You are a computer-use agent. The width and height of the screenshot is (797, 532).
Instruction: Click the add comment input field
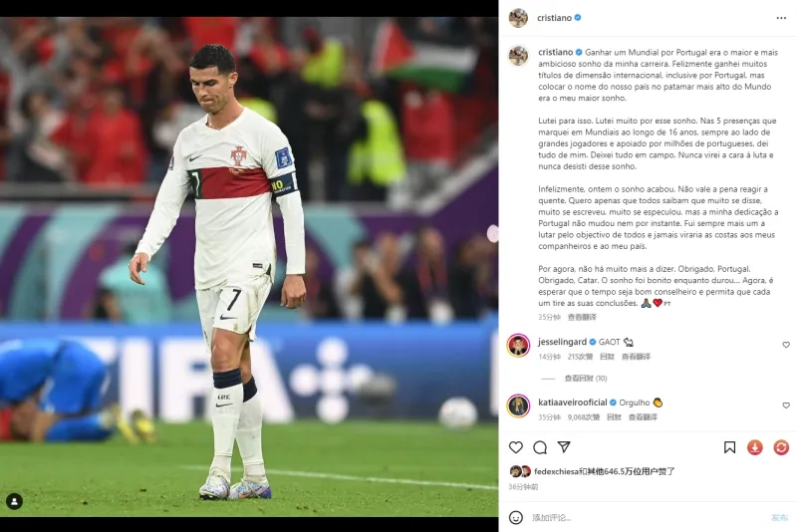[649, 517]
